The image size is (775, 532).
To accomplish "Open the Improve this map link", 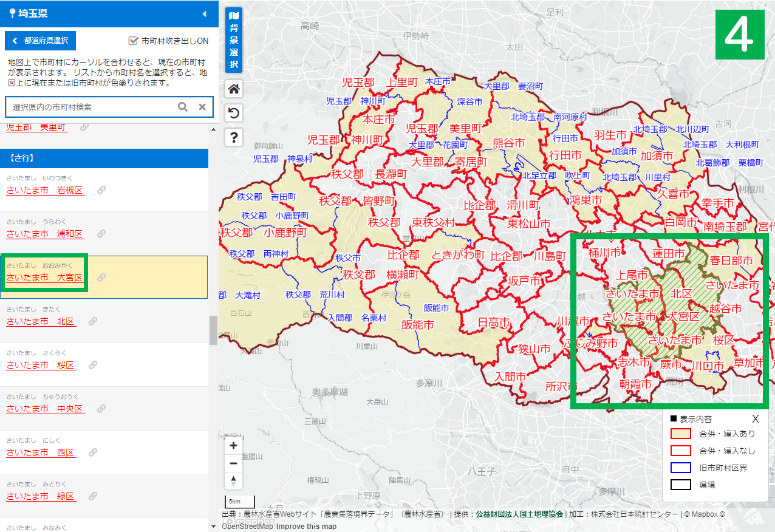I will [x=307, y=527].
